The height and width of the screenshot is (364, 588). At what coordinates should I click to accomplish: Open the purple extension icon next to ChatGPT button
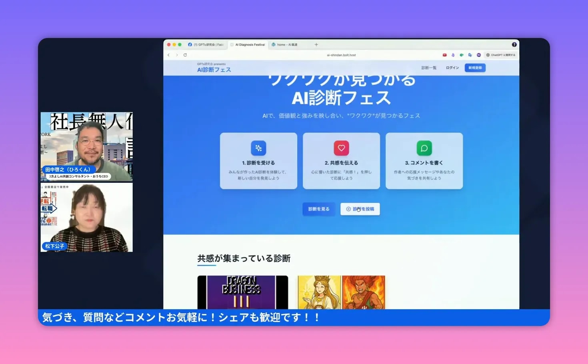[479, 55]
